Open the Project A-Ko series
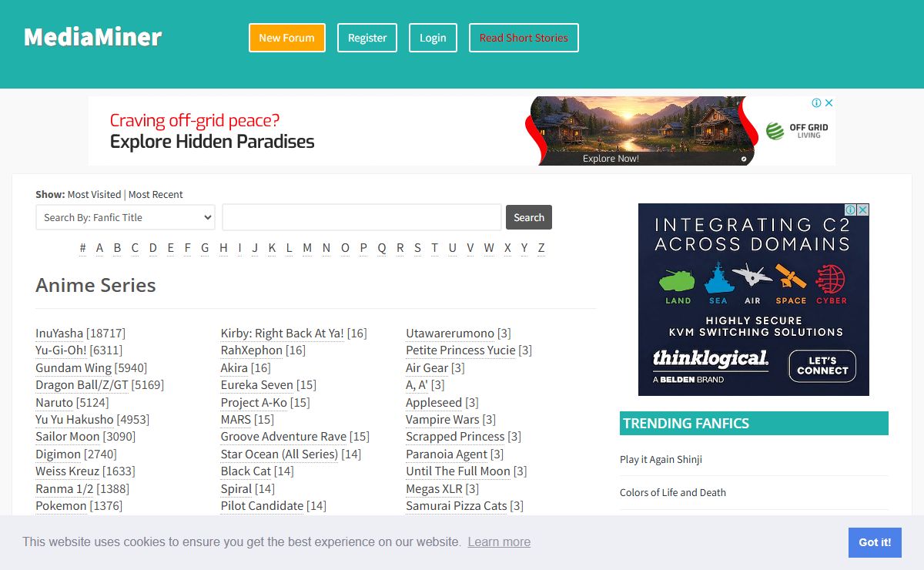 click(x=254, y=403)
